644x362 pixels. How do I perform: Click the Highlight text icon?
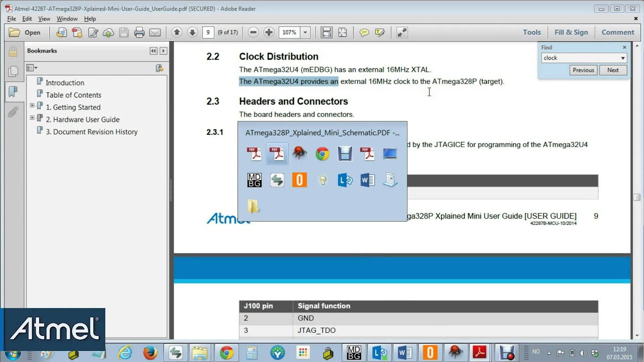click(380, 32)
